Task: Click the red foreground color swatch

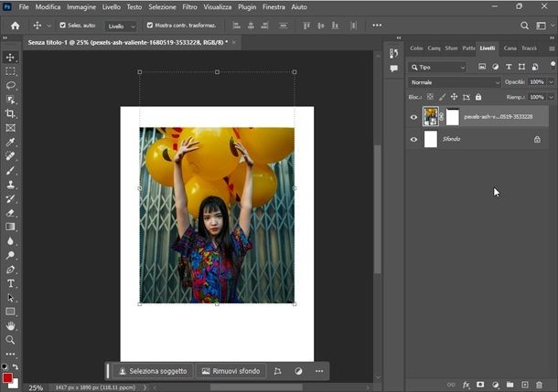Action: tap(7, 377)
